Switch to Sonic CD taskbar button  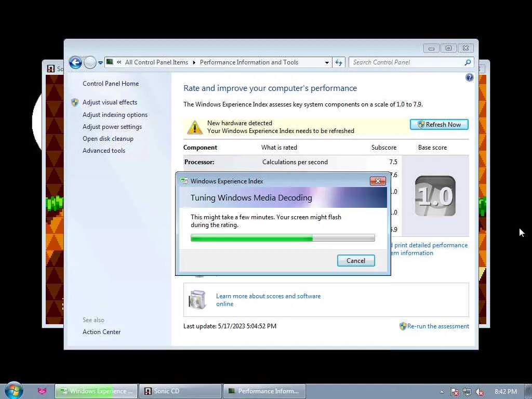coord(180,391)
